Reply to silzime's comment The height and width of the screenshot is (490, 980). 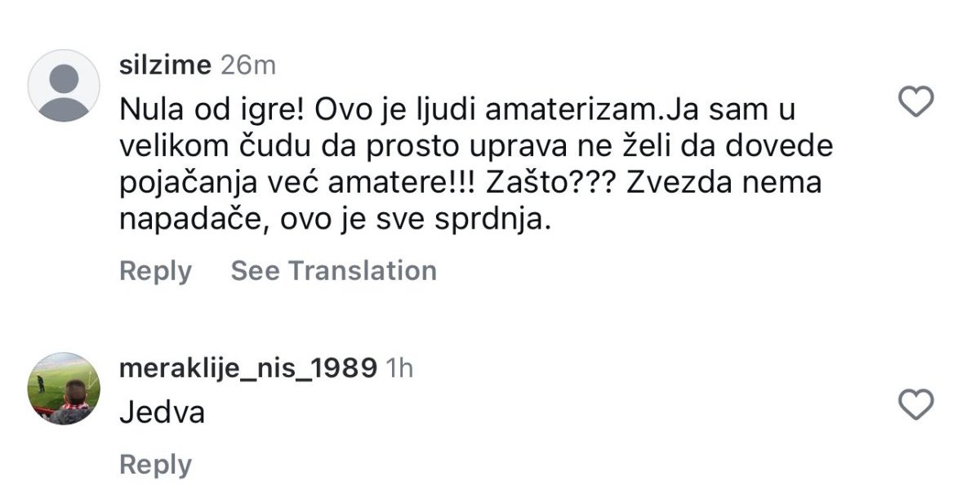pos(155,271)
